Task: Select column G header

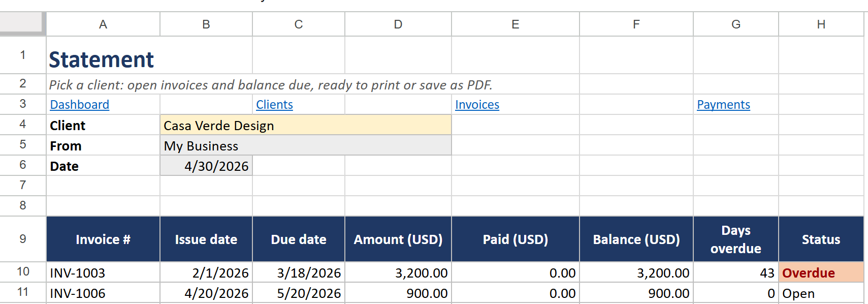Action: click(736, 24)
